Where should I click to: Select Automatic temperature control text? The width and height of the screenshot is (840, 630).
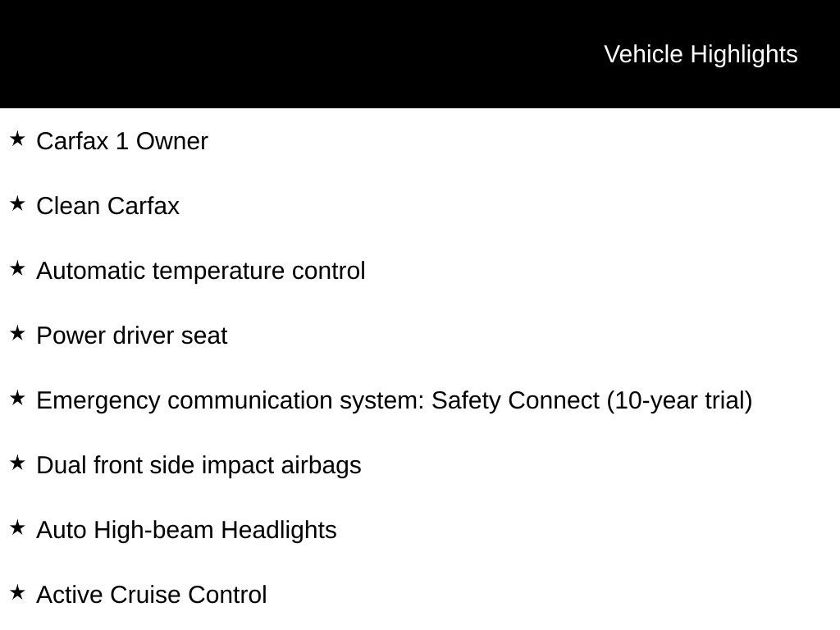(x=201, y=271)
